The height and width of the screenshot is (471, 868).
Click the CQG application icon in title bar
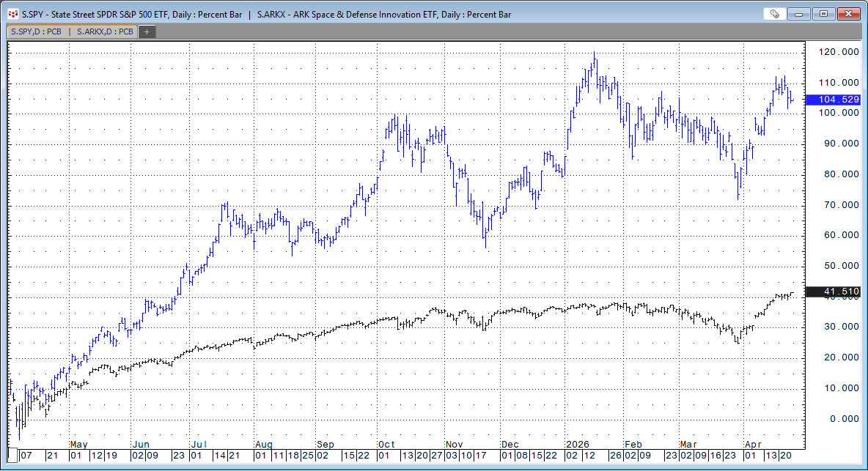12,14
